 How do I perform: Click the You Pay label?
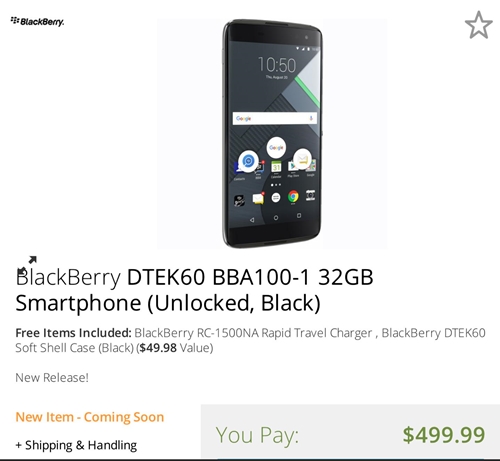coord(257,435)
